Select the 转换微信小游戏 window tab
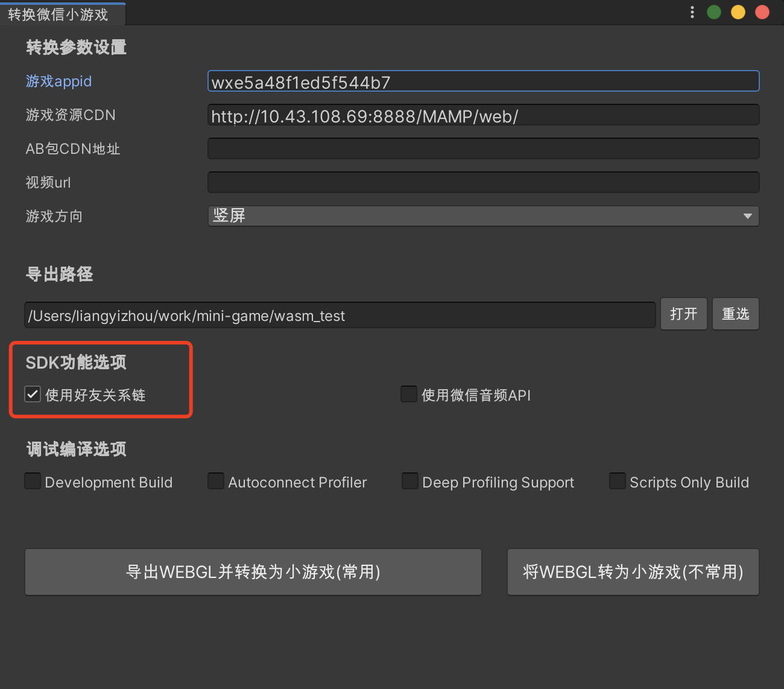Screen dimensions: 784x689 tap(58, 14)
